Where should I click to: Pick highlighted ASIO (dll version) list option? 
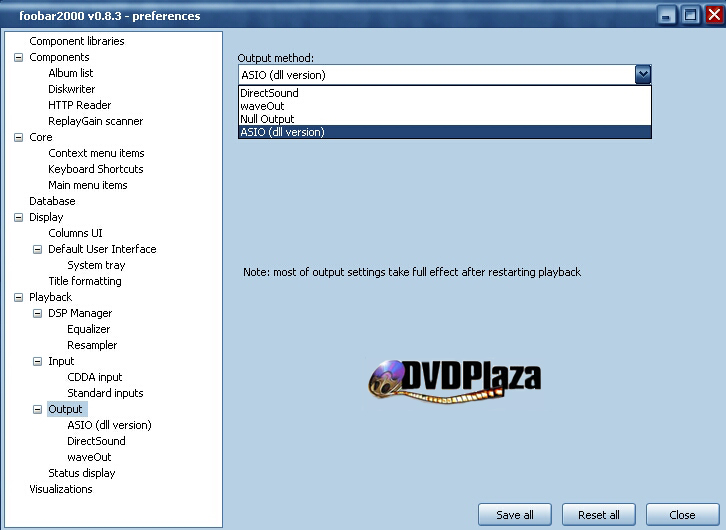point(283,132)
